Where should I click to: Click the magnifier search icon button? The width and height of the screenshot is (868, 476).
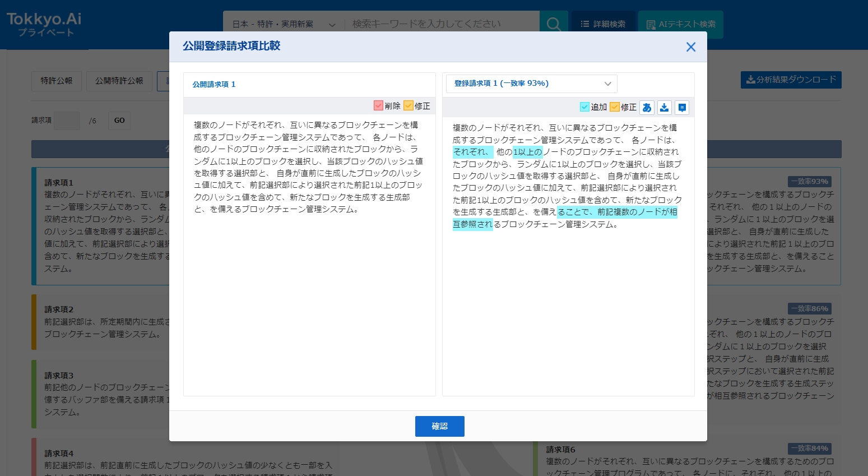click(554, 24)
